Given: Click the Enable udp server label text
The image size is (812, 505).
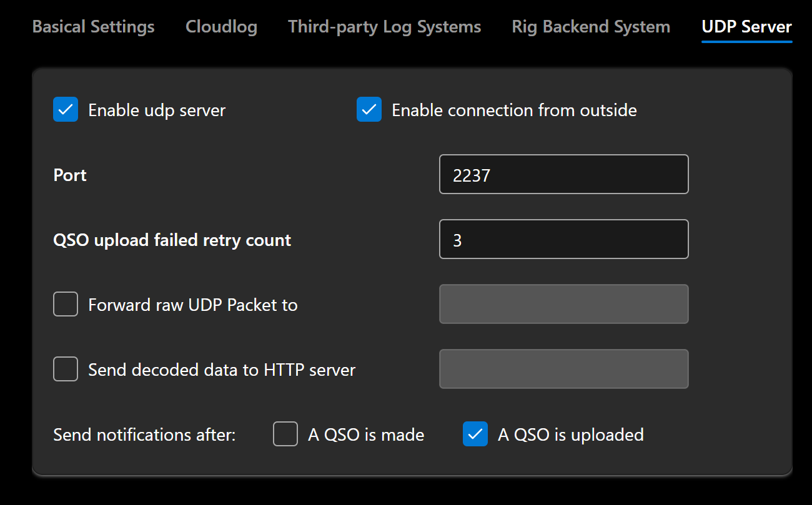Looking at the screenshot, I should click(157, 110).
